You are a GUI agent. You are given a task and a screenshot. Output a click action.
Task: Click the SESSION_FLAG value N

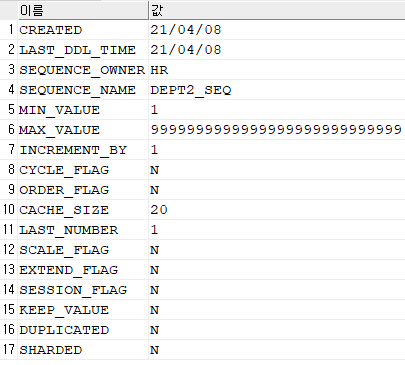(277, 290)
